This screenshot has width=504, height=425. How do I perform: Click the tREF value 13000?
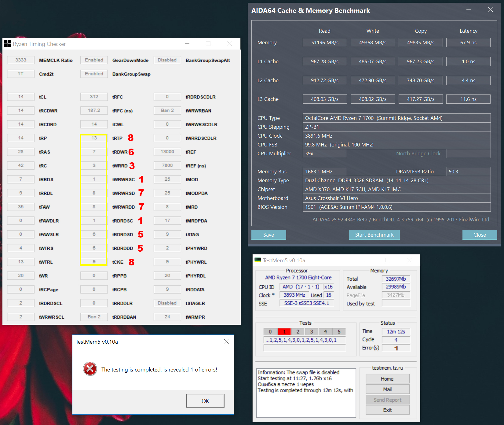(x=167, y=152)
